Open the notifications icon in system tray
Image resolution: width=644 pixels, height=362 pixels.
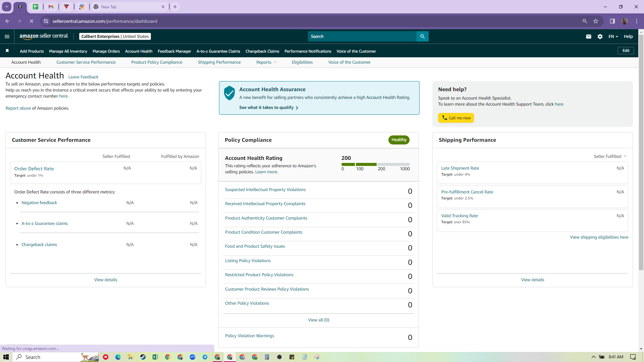pos(633,357)
